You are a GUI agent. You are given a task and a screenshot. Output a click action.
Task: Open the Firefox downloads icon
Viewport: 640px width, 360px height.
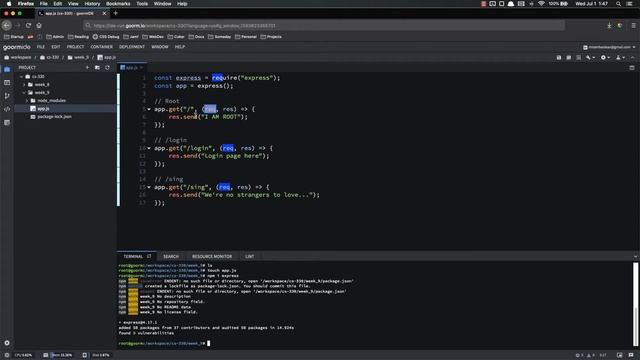(609, 25)
